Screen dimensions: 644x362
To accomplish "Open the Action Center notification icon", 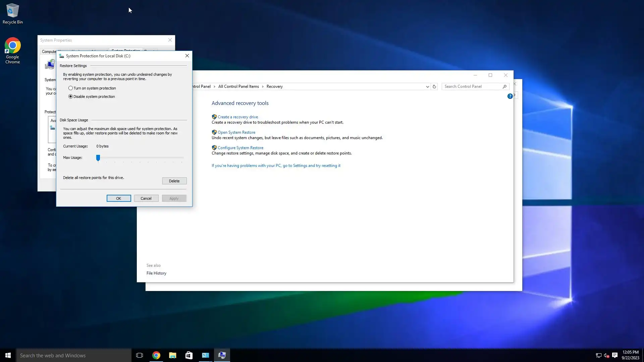I will point(615,355).
